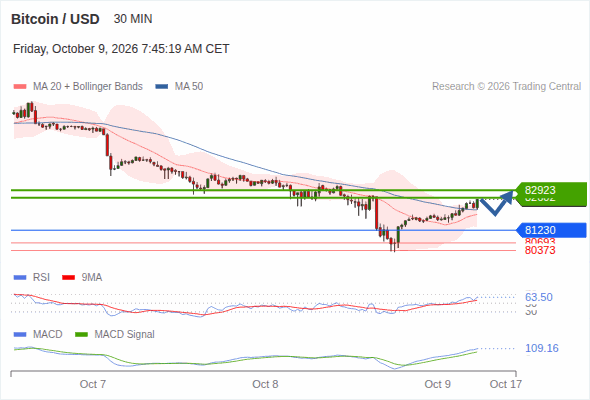Click the green MACD Signal legend swatch
Screen dimensions: 590x400
pyautogui.click(x=81, y=335)
